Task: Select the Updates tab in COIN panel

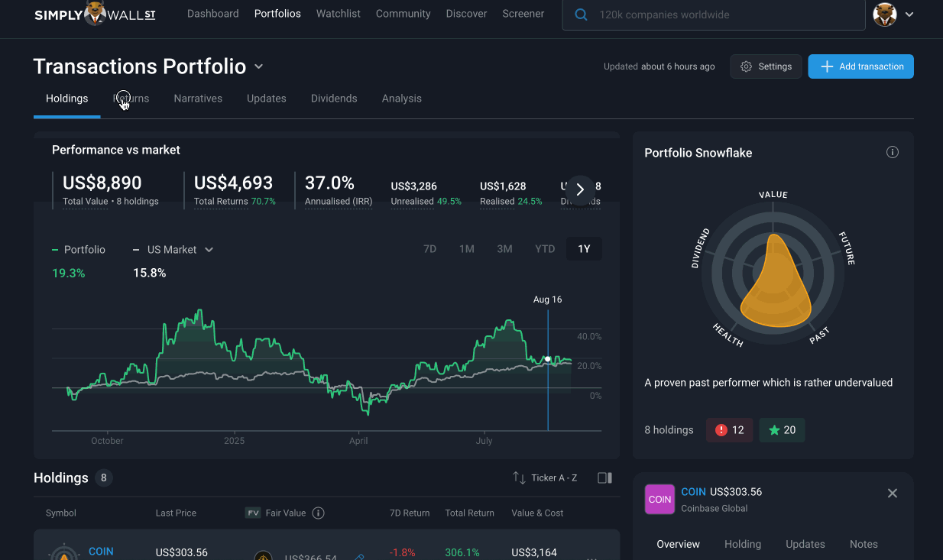Action: click(x=805, y=544)
